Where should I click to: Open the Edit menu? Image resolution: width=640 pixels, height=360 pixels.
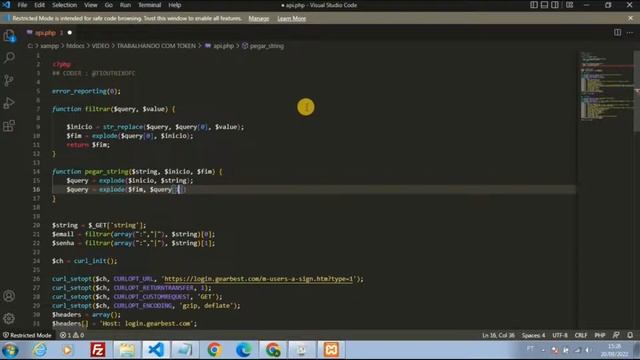click(x=39, y=5)
